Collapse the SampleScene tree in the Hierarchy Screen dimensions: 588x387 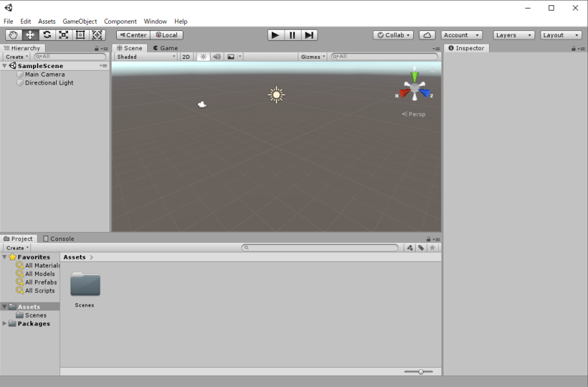coord(5,65)
